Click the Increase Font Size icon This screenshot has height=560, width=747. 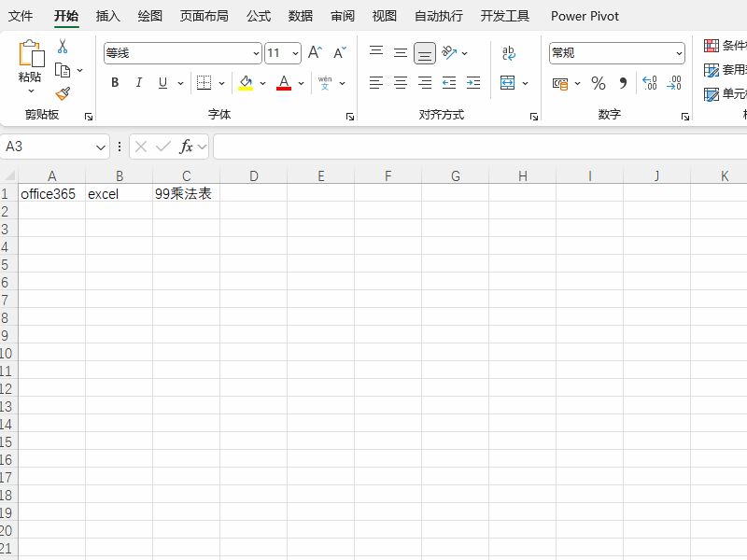315,52
